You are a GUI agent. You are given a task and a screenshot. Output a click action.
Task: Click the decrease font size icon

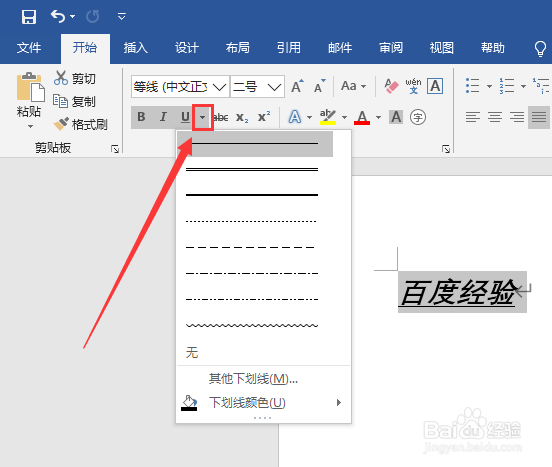320,86
